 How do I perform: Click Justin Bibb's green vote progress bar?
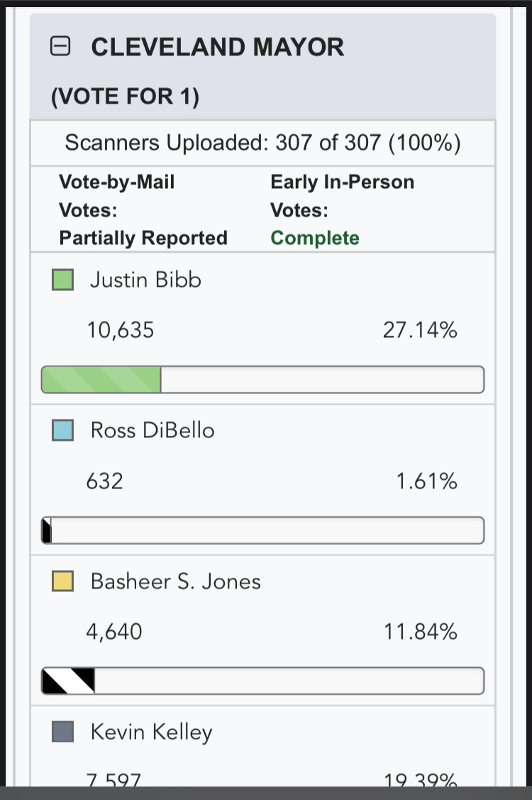[262, 380]
